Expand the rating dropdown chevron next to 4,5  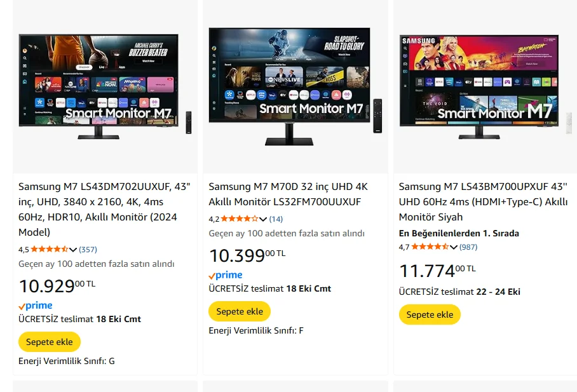pyautogui.click(x=73, y=250)
